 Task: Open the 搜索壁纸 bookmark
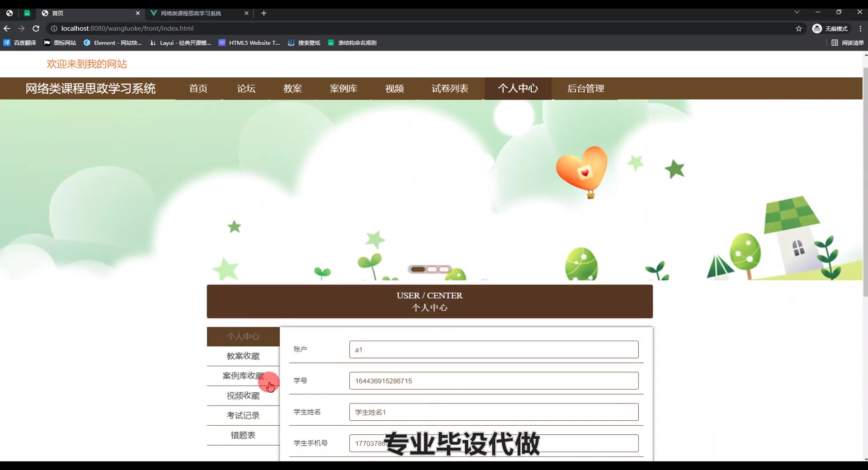pos(304,42)
